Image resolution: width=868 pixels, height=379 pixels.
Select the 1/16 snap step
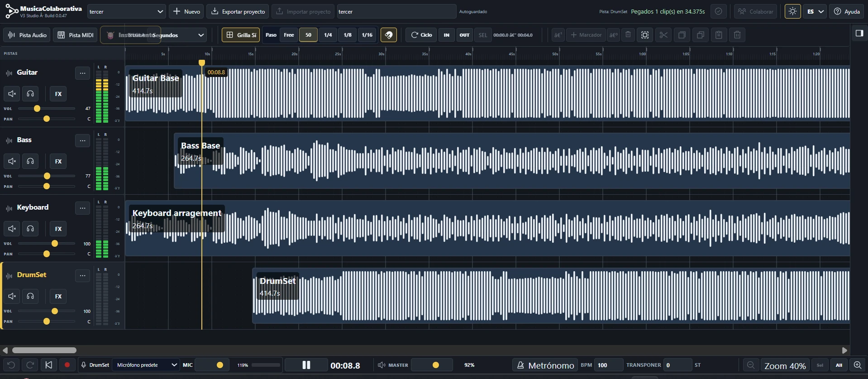(x=367, y=35)
